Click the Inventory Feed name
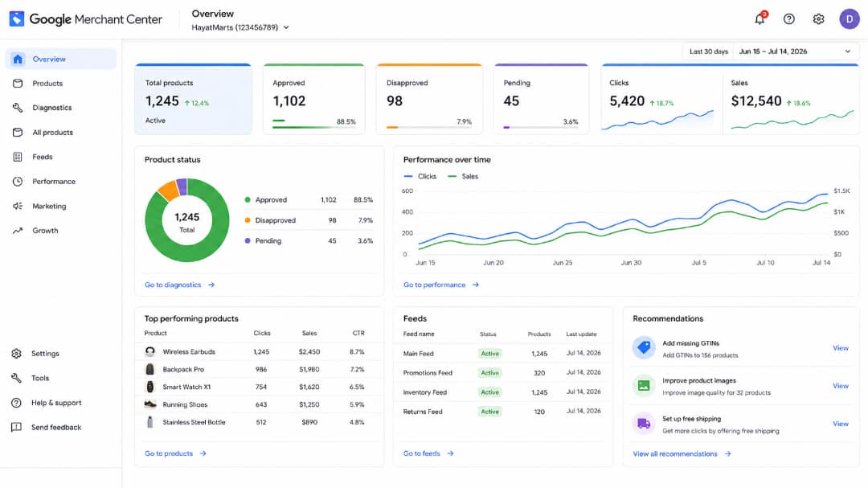The height and width of the screenshot is (488, 868). [424, 392]
